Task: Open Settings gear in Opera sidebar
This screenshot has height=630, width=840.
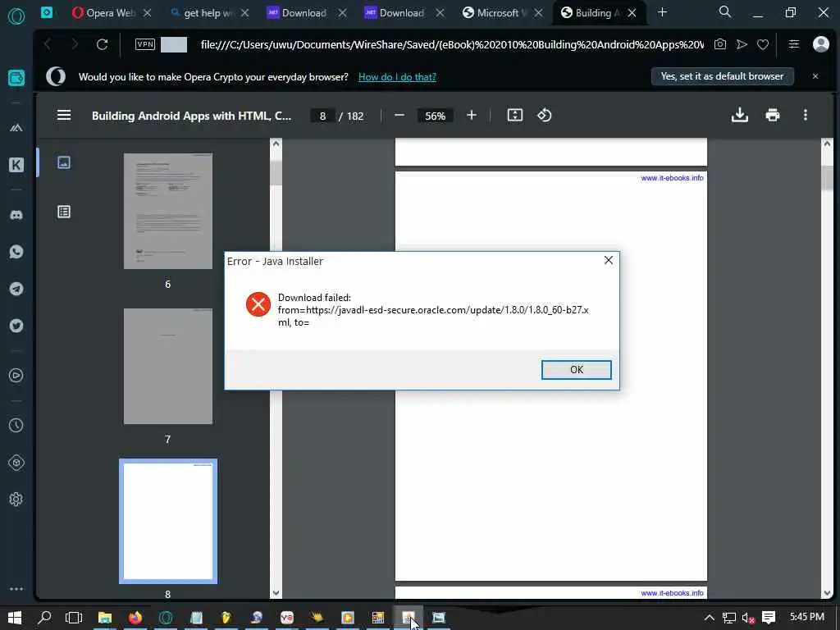Action: 16,500
